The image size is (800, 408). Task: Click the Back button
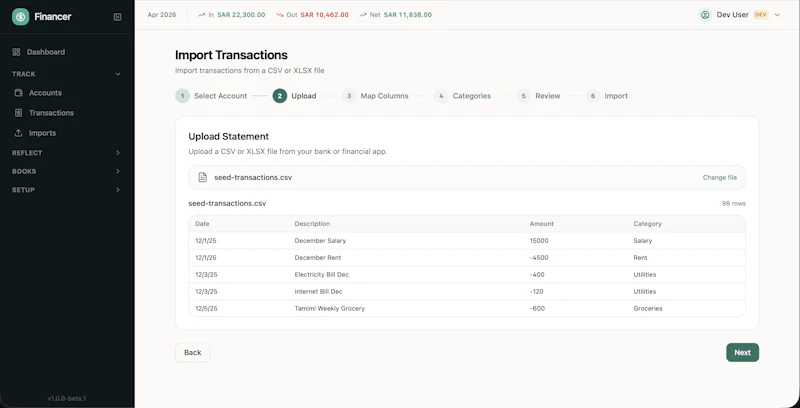(193, 352)
